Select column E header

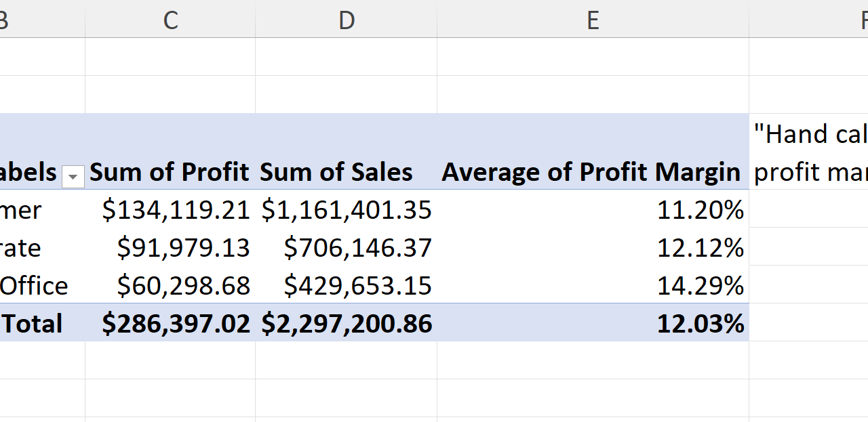[x=593, y=20]
